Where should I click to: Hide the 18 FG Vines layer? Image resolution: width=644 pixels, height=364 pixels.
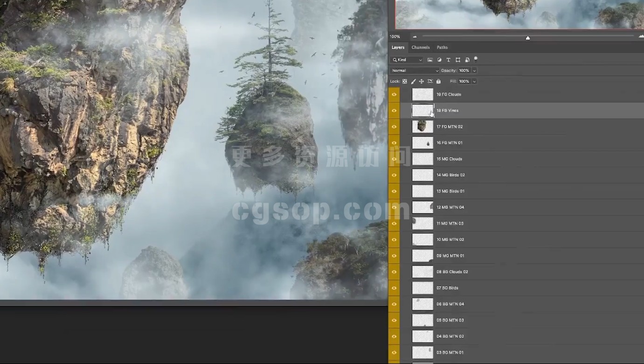point(394,111)
